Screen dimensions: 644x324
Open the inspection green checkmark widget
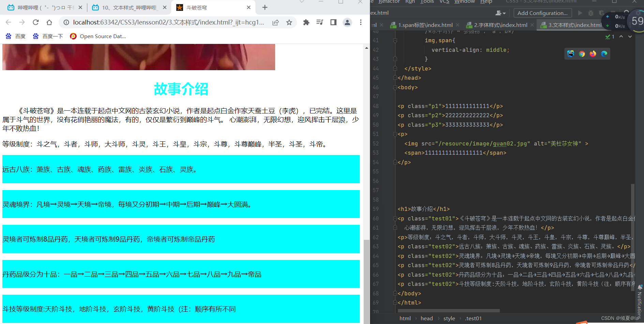click(610, 36)
